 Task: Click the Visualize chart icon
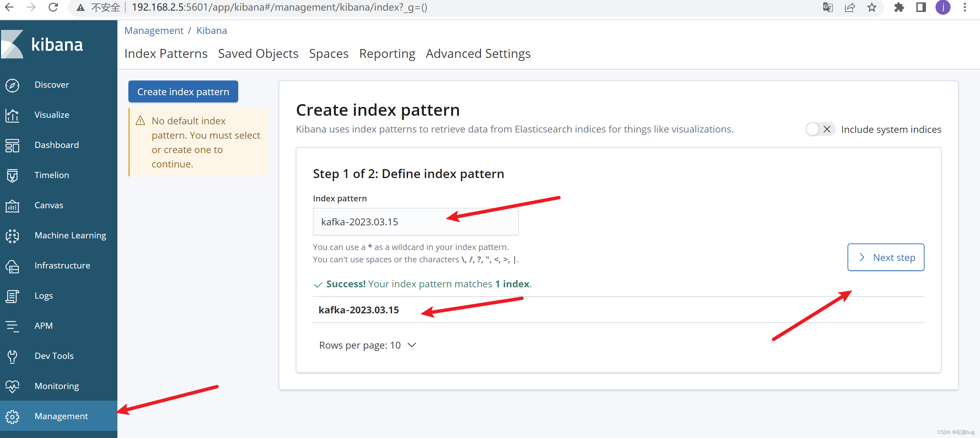pyautogui.click(x=12, y=115)
